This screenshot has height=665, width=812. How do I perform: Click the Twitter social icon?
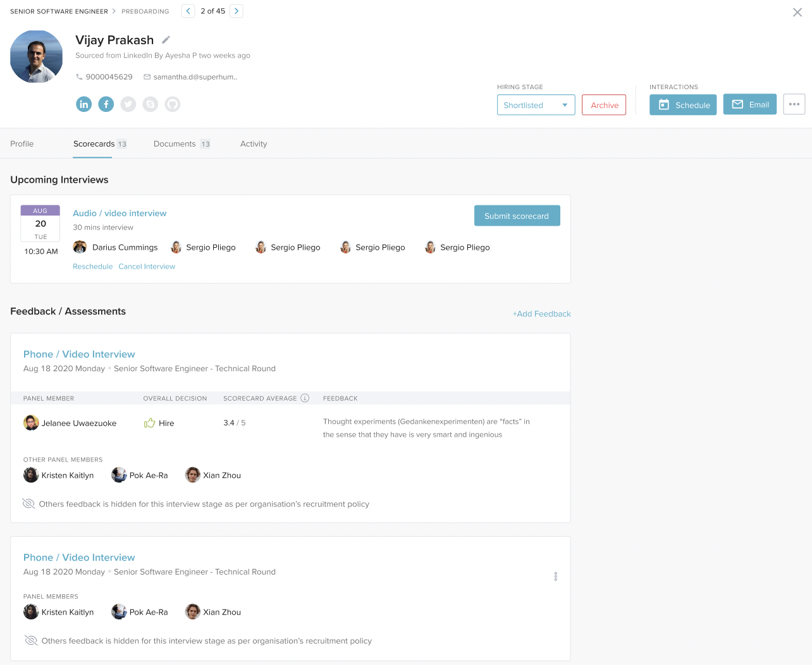(128, 104)
